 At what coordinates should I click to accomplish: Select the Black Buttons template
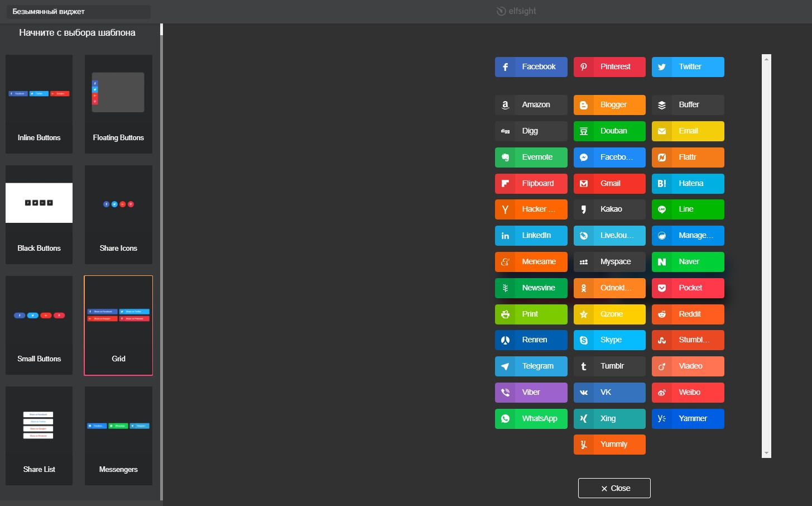[x=39, y=214]
